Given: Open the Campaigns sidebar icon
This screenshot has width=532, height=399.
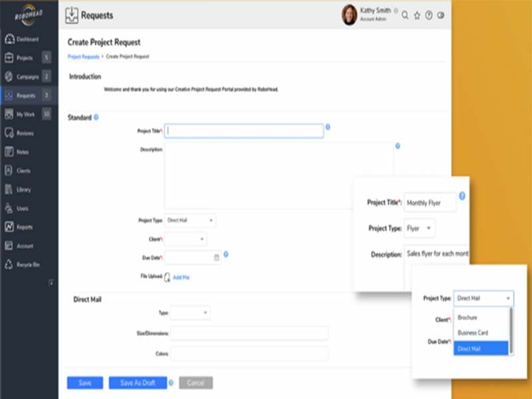Looking at the screenshot, I should [x=9, y=76].
